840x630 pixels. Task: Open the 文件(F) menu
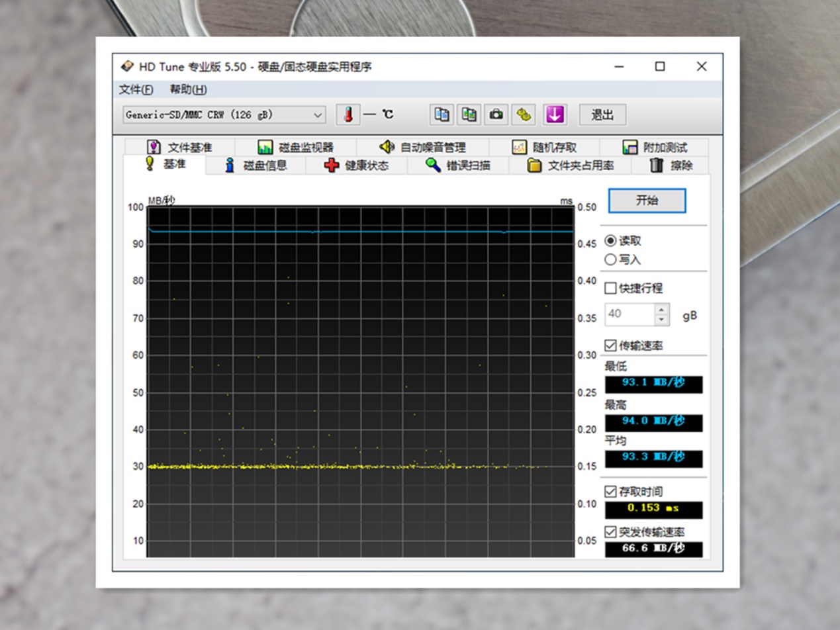click(x=136, y=89)
